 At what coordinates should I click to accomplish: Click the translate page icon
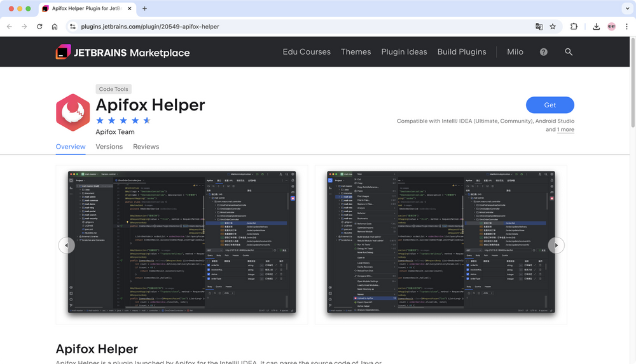point(539,27)
